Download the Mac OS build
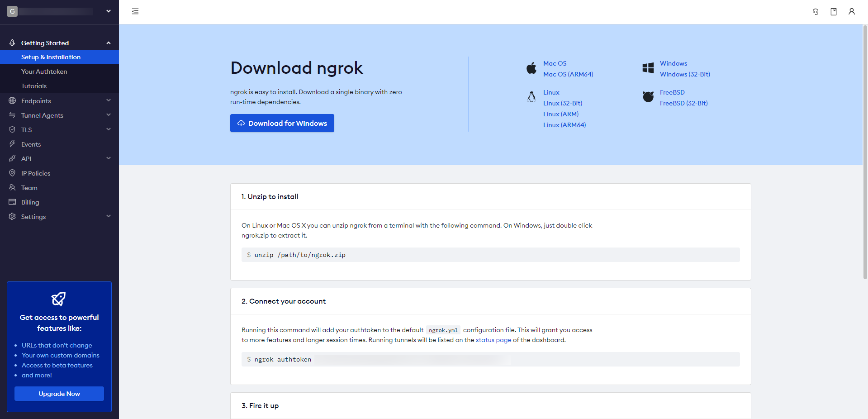 555,63
